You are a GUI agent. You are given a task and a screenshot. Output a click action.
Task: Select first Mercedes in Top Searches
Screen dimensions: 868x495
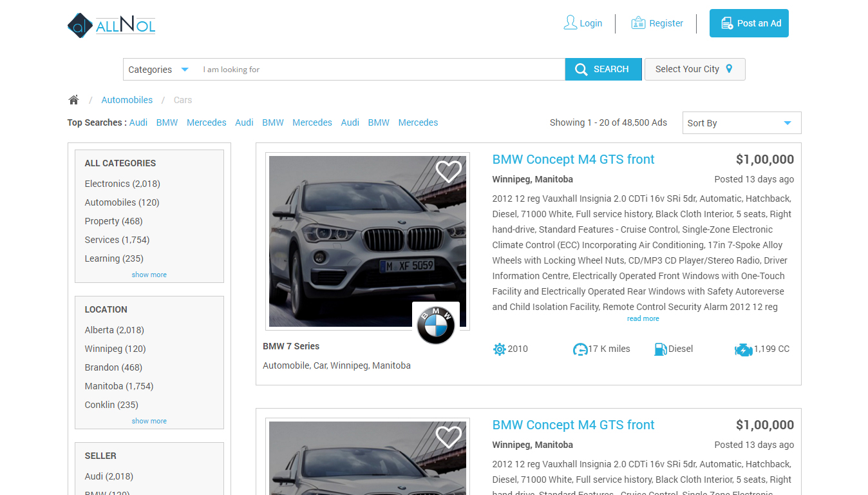click(207, 122)
